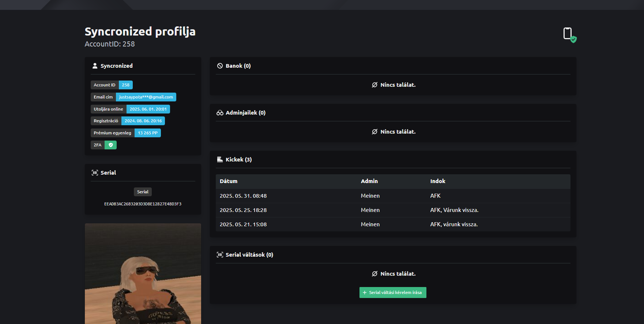Click the character avatar image
644x324 pixels.
143,273
